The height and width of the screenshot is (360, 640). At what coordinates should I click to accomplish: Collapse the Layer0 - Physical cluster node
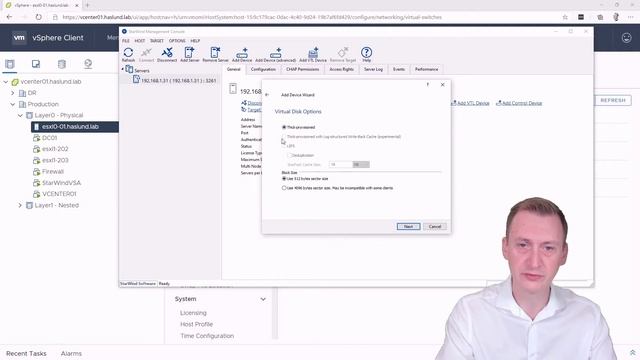20,116
